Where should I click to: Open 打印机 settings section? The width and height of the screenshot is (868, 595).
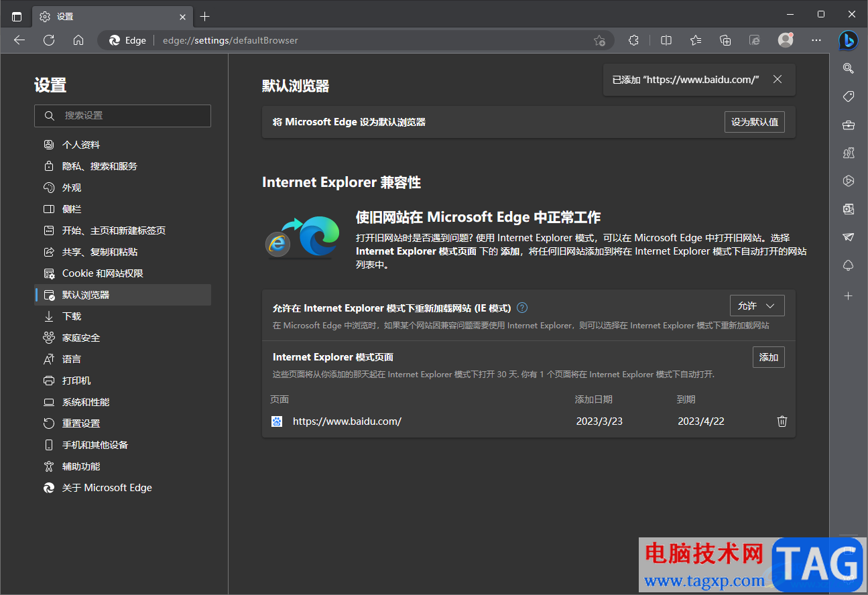[123, 381]
